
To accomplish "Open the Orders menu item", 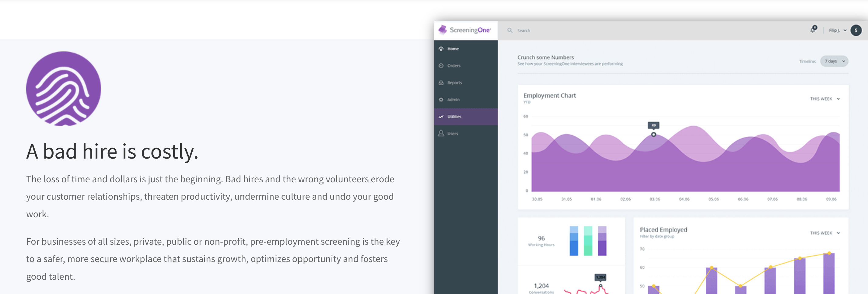I will click(x=466, y=66).
